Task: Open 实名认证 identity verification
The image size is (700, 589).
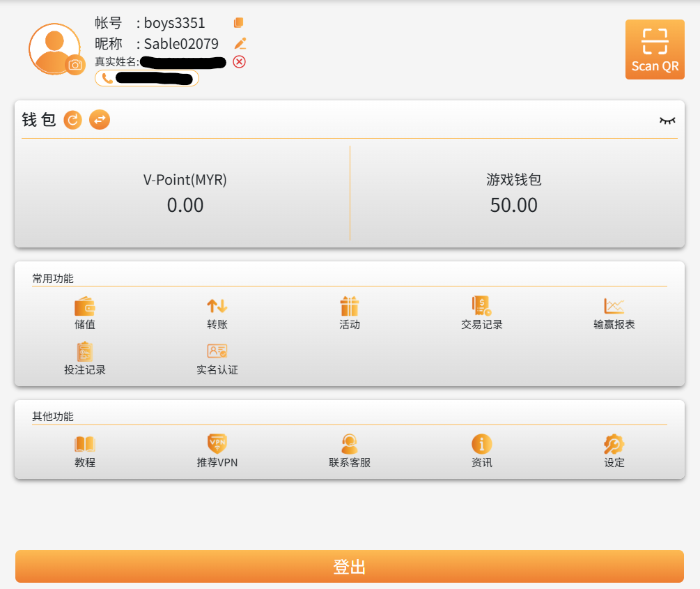Action: (x=217, y=358)
